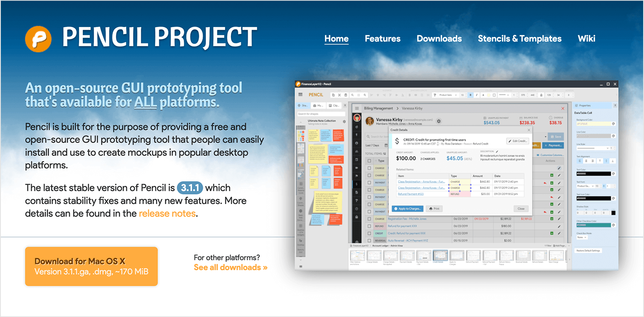Click the Cut scissors icon in Pencil's toolbar

(340, 95)
